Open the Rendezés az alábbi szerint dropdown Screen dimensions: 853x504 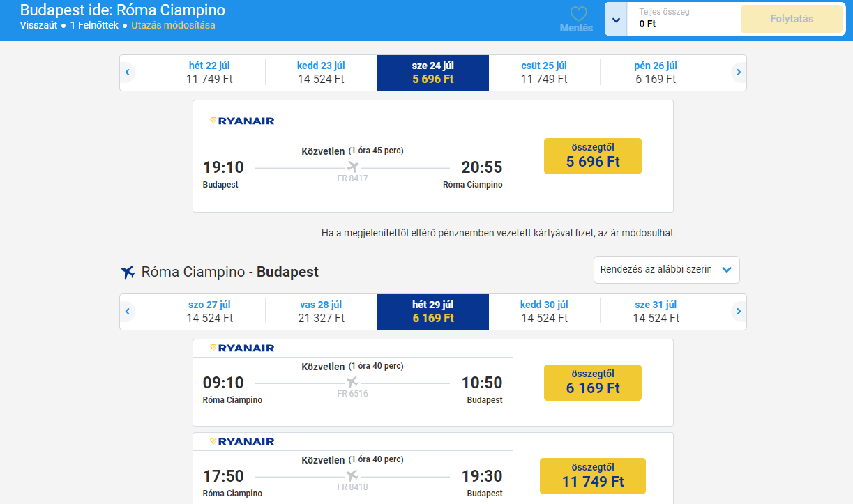(666, 270)
